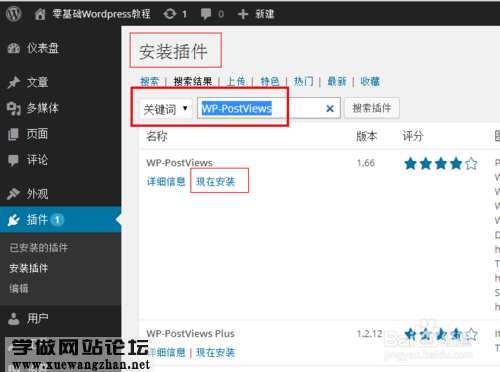Click the plugin update badge 1

pyautogui.click(x=57, y=220)
